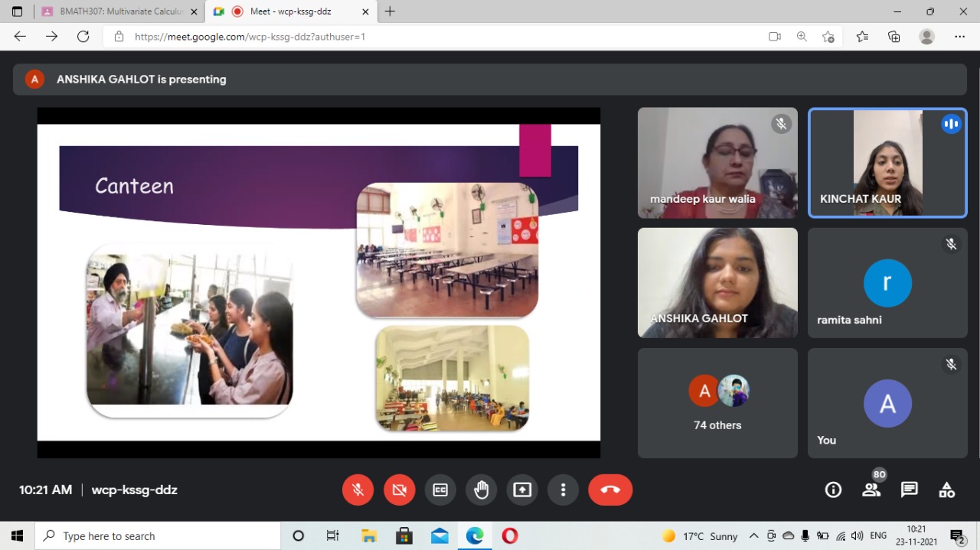
Task: Select the KINCHAT KAUR video tile
Action: [x=887, y=163]
